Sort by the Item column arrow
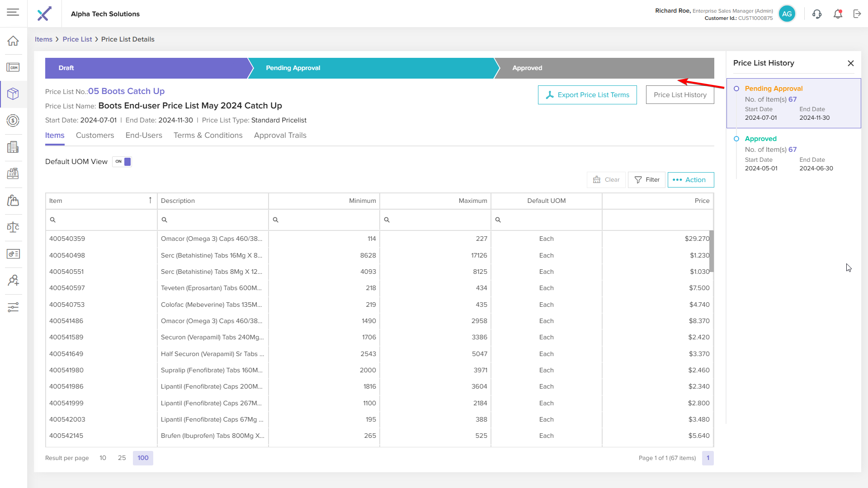 click(150, 201)
